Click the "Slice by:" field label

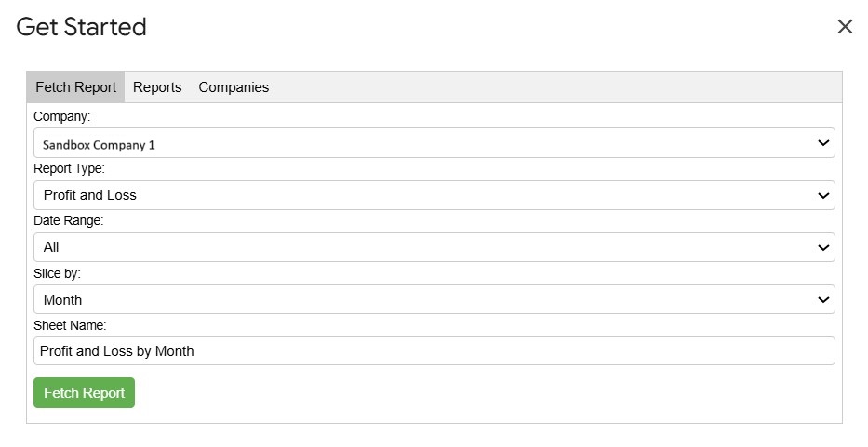pos(58,273)
